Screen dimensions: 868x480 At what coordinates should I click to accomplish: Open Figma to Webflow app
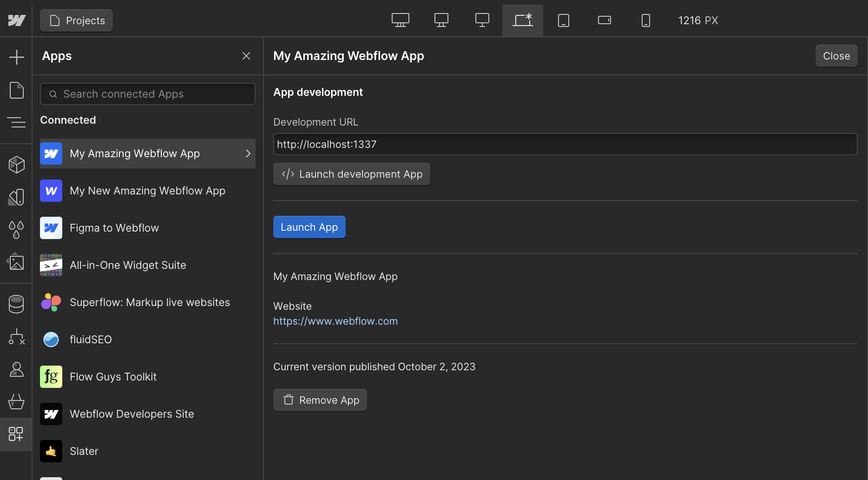click(114, 228)
